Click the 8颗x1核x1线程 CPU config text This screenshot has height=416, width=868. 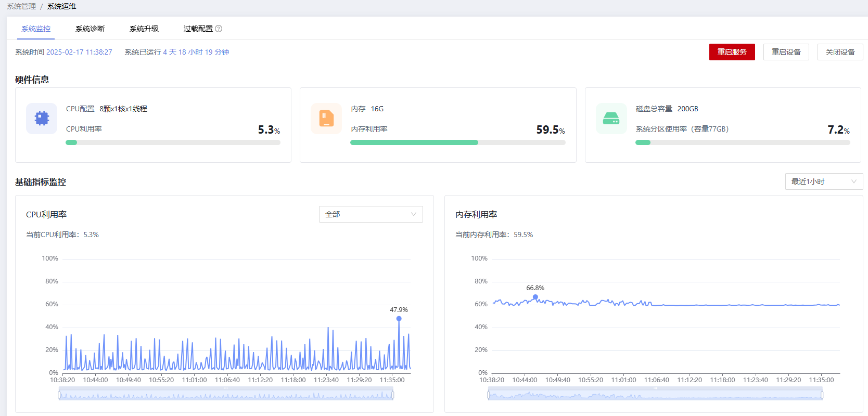coord(123,109)
